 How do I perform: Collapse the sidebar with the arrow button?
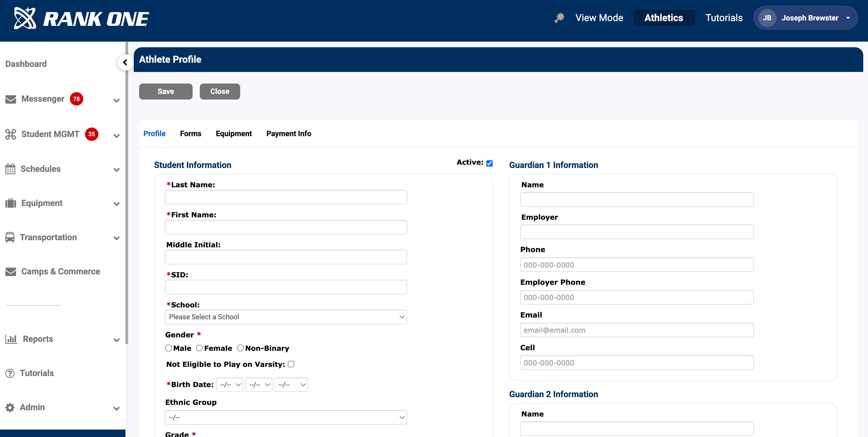pyautogui.click(x=125, y=62)
